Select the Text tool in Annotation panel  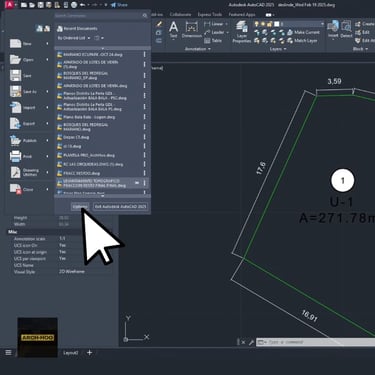coord(173,29)
